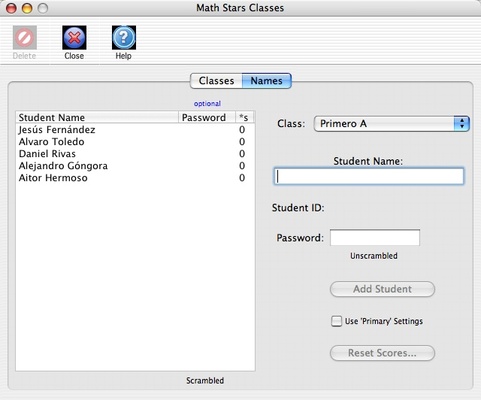
Task: Click the yellow minimize window button
Action: 27,8
